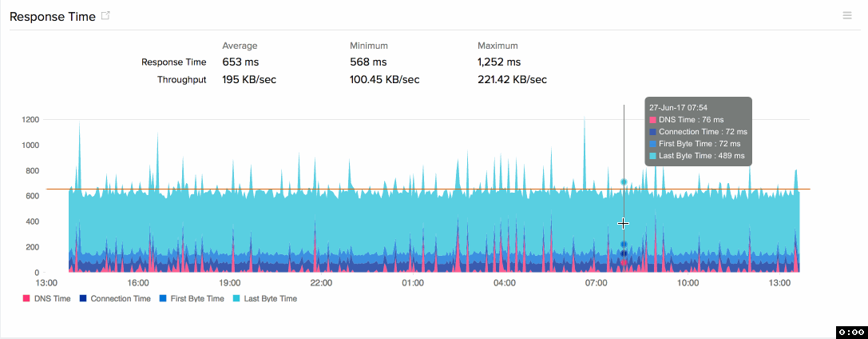Click the 22:00 label on time axis
868x339 pixels.
tap(321, 283)
